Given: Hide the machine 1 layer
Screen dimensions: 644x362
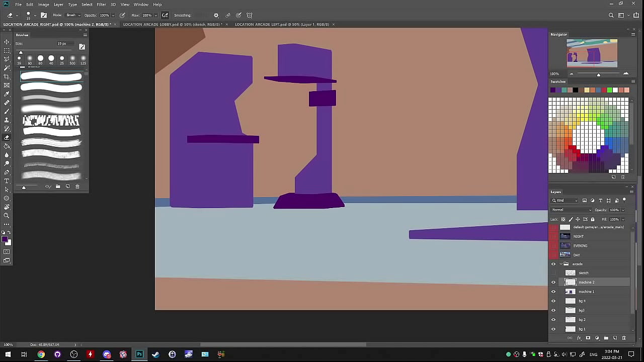Looking at the screenshot, I should [x=553, y=292].
